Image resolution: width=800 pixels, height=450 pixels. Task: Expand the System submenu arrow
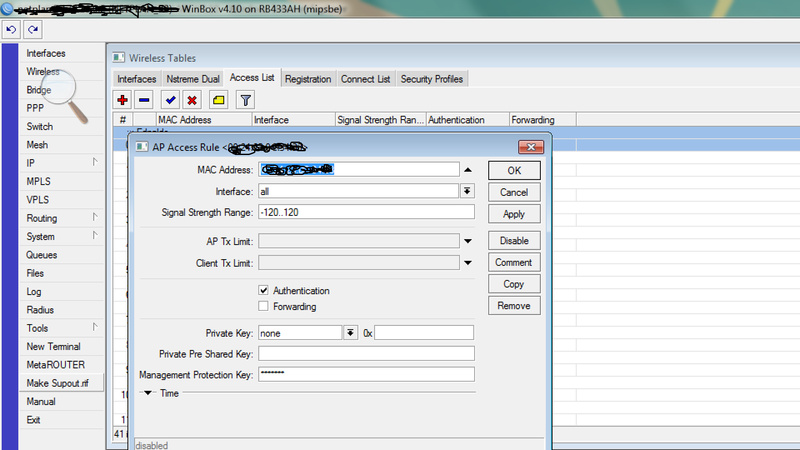click(95, 235)
